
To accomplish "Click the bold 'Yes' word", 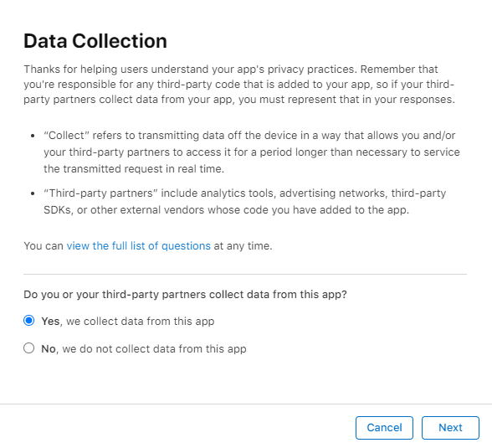I will (50, 322).
